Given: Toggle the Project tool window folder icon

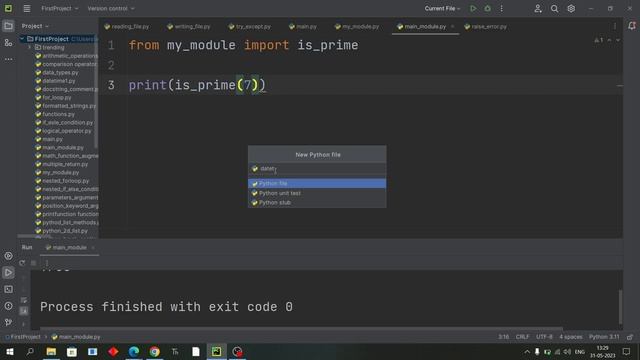Looking at the screenshot, I should tap(8, 26).
